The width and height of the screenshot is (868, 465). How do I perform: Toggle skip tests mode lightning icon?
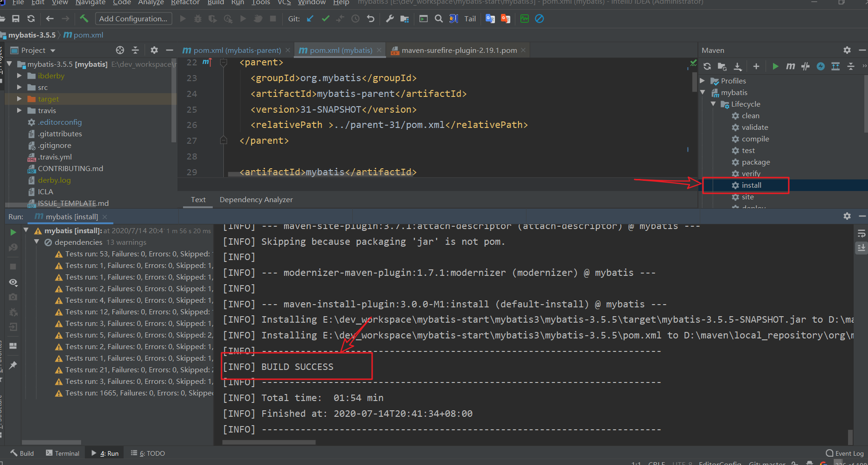[x=821, y=66]
